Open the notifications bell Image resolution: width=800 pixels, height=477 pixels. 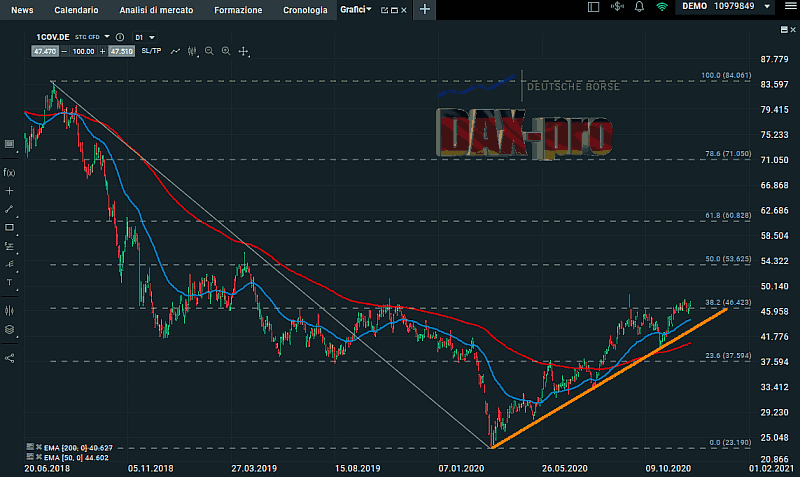point(639,7)
